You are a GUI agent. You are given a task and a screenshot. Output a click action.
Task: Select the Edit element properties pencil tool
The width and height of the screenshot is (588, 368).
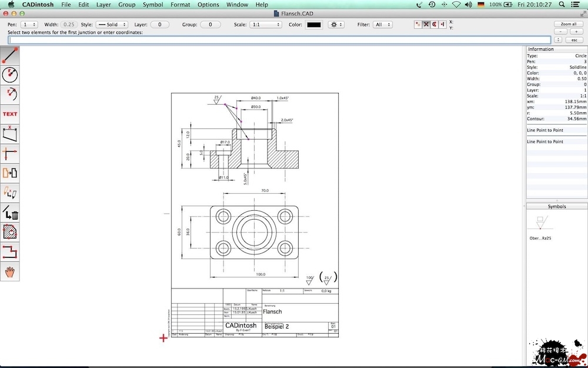click(x=10, y=193)
